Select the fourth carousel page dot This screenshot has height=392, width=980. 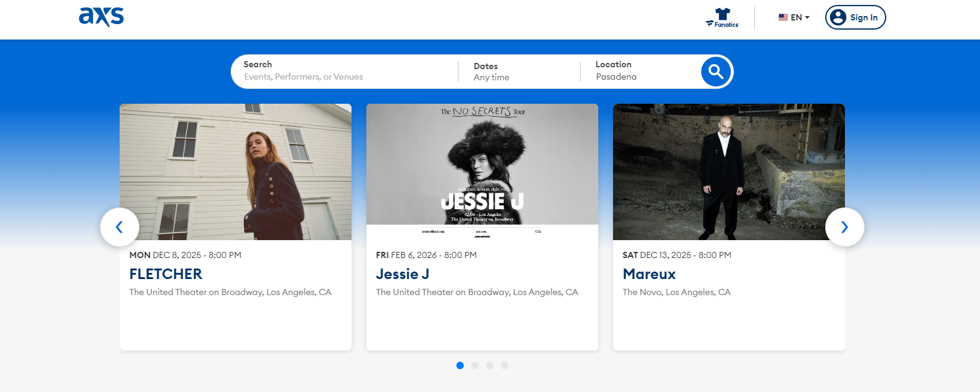pos(504,365)
